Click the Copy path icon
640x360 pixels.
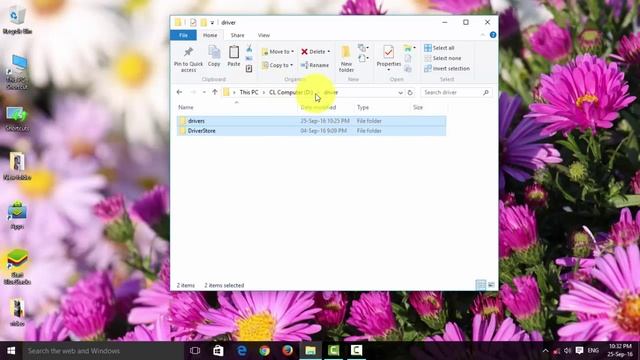249,59
